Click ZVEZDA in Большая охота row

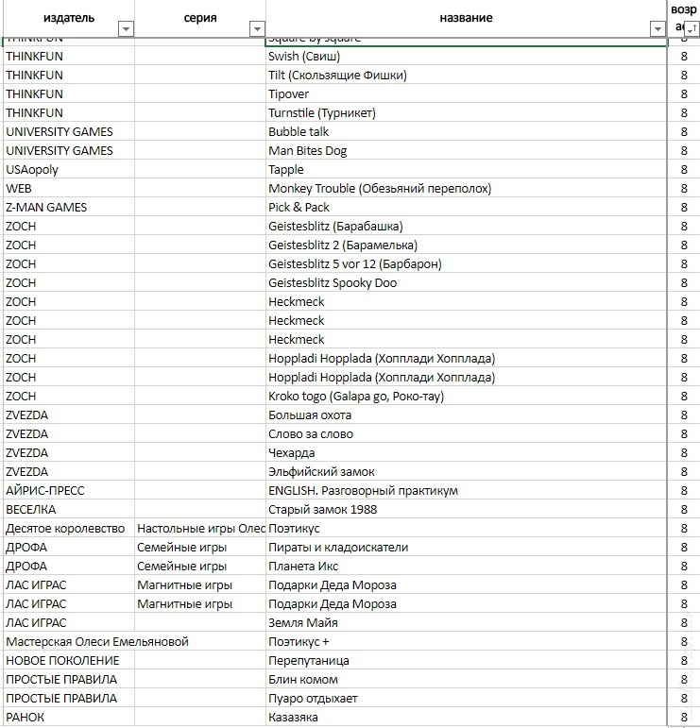coord(69,415)
